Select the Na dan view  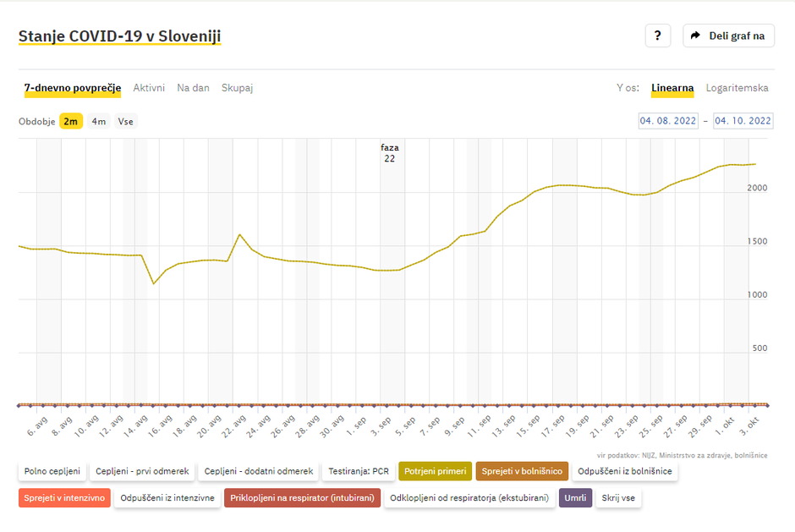coord(193,88)
